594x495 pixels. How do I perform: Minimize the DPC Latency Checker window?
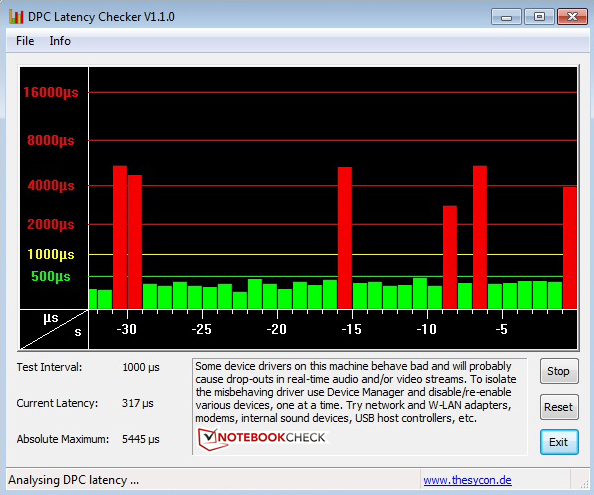pos(506,17)
